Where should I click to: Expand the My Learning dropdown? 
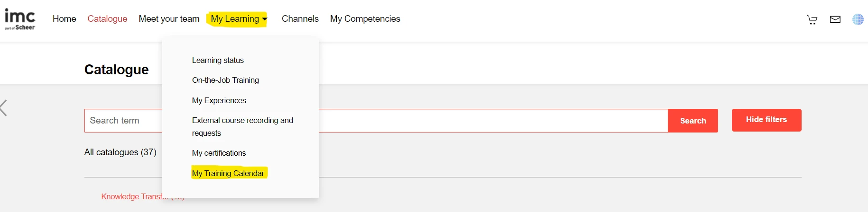pyautogui.click(x=239, y=19)
